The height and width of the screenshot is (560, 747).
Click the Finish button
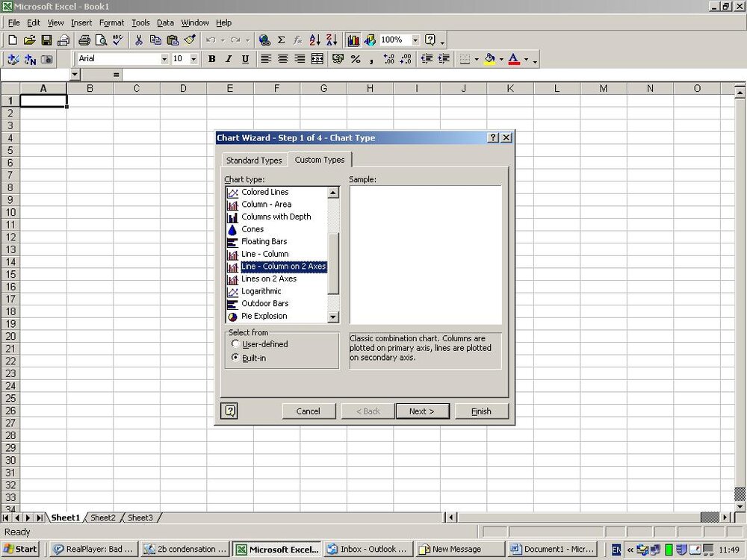(x=481, y=411)
